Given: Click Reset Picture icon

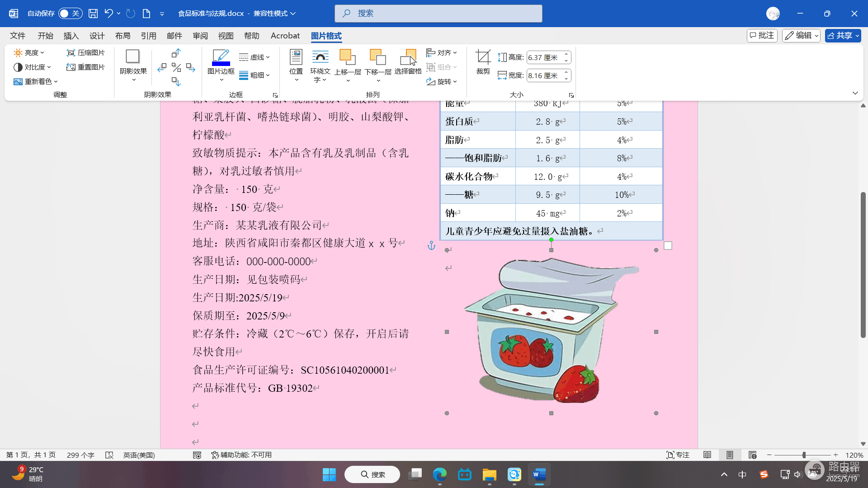Looking at the screenshot, I should [x=85, y=67].
